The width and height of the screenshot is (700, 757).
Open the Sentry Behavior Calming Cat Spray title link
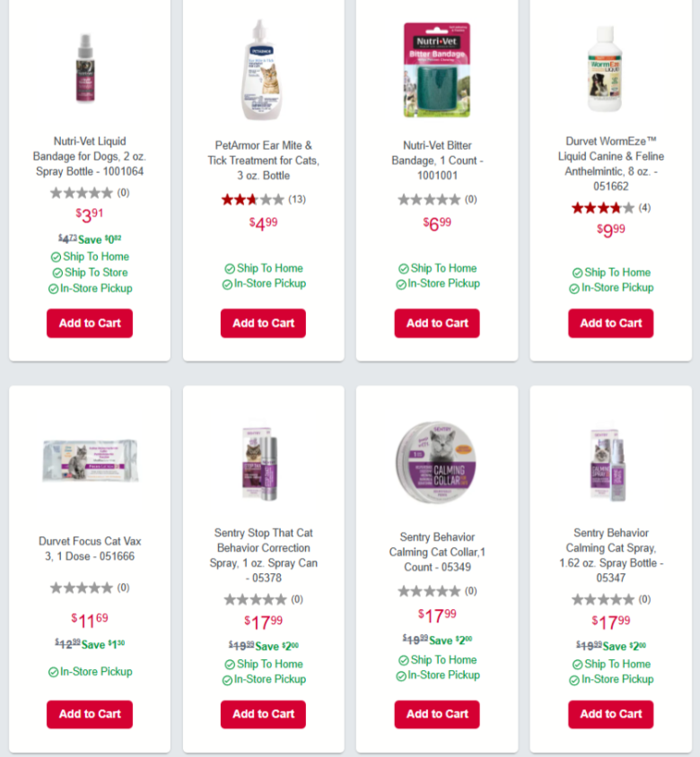[x=611, y=555]
